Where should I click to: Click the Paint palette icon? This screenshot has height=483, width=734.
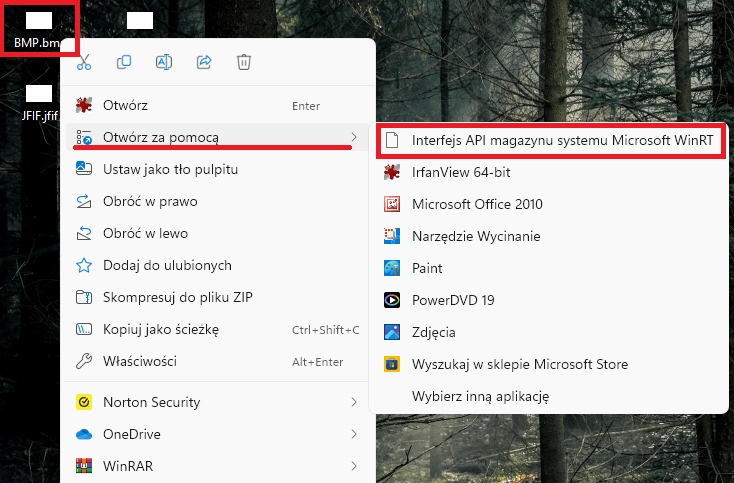click(392, 268)
